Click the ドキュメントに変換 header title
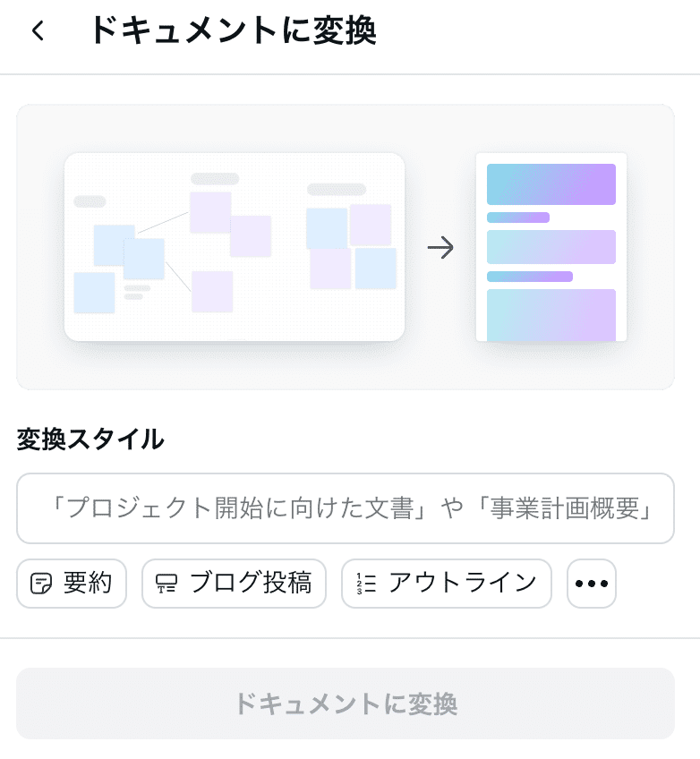The image size is (700, 759). [234, 30]
